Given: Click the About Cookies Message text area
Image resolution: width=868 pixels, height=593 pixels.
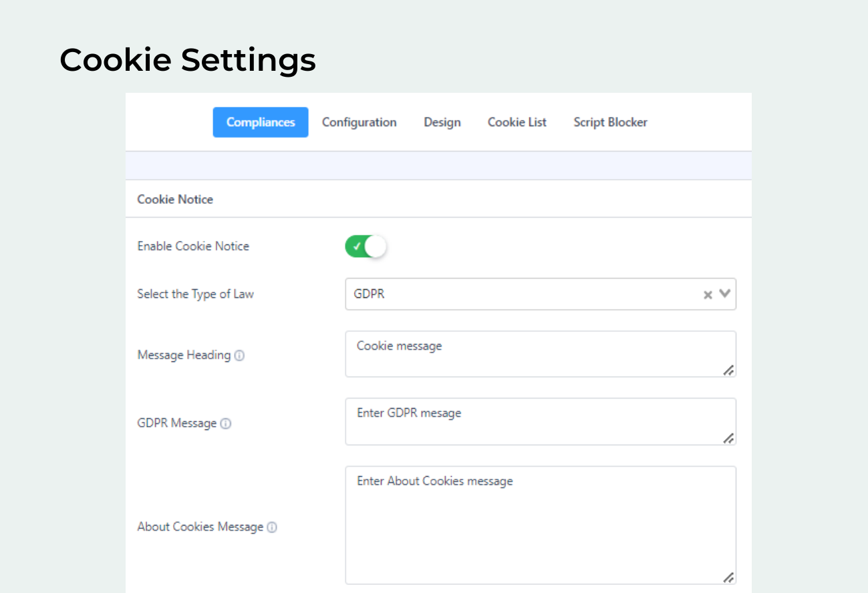Looking at the screenshot, I should click(x=540, y=526).
